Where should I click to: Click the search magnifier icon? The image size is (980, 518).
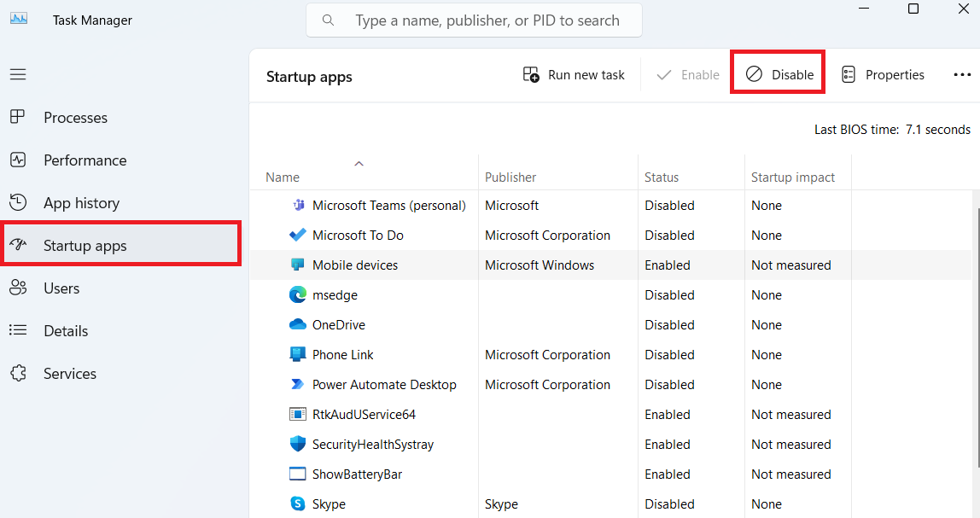point(328,20)
